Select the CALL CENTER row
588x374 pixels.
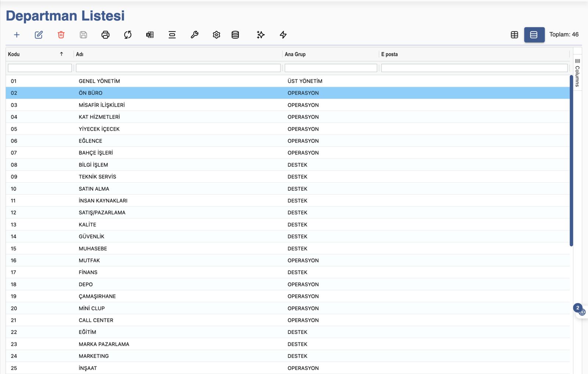pyautogui.click(x=288, y=320)
